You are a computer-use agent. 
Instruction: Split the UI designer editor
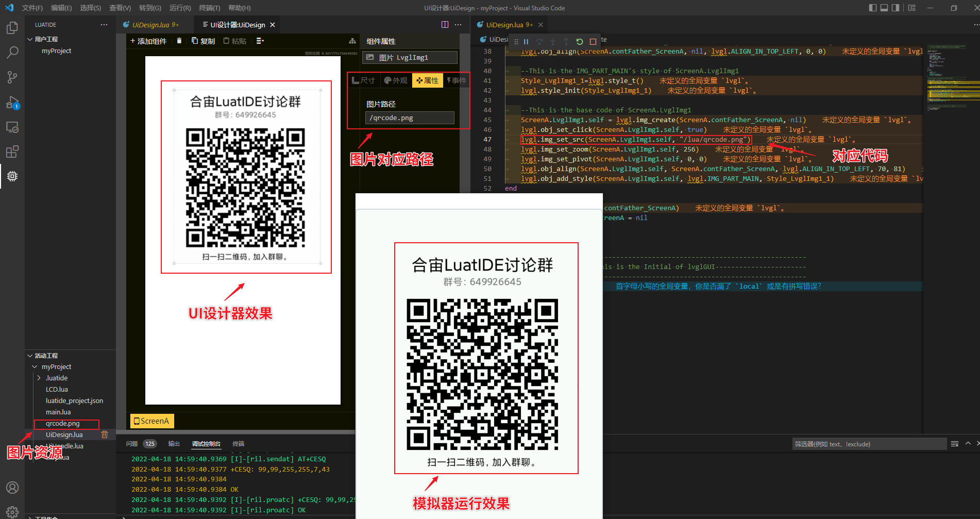coord(445,25)
